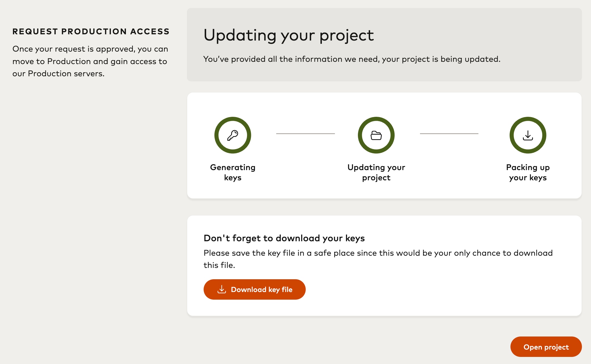The height and width of the screenshot is (364, 591).
Task: Select the Updating your project step label
Action: tap(376, 172)
